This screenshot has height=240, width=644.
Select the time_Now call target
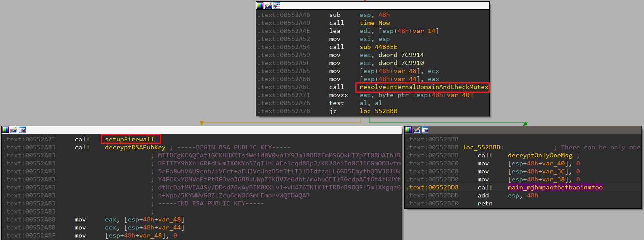(375, 23)
